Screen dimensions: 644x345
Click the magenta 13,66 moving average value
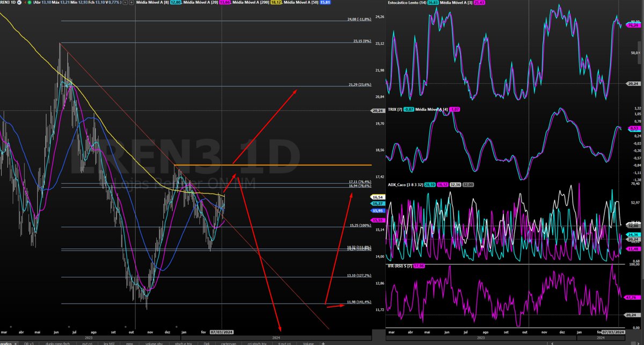coord(225,3)
